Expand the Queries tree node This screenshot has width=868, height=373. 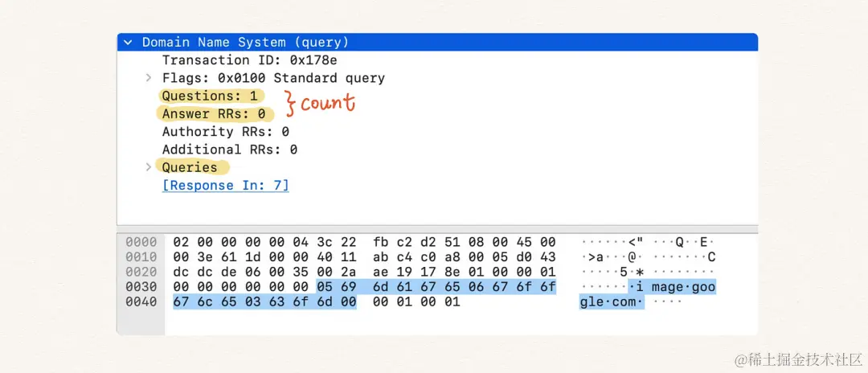click(x=149, y=167)
